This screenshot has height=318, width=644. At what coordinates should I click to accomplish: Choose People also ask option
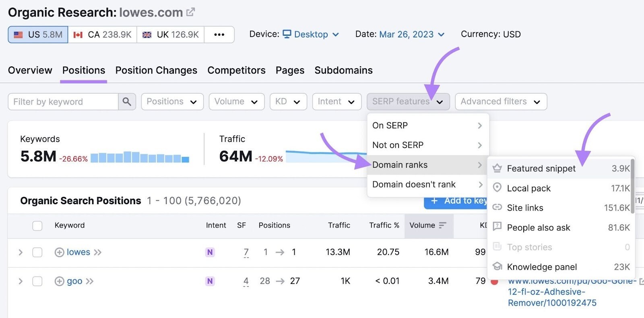tap(559, 228)
